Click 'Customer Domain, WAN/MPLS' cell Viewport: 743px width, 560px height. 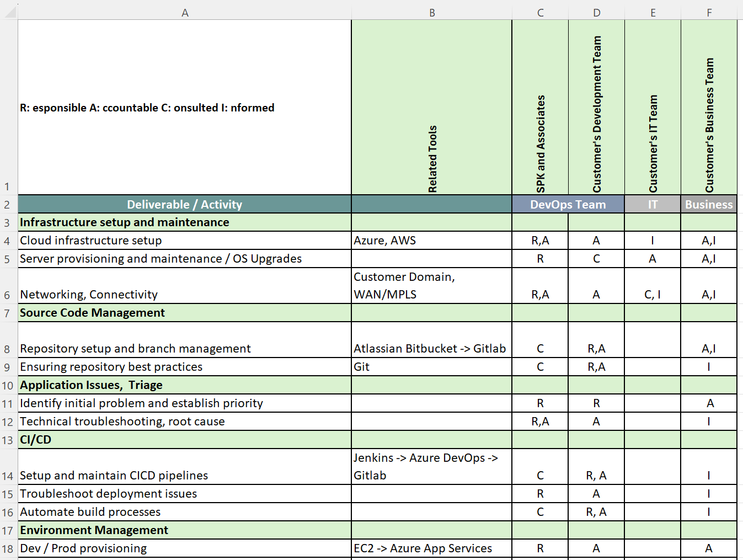pos(432,286)
